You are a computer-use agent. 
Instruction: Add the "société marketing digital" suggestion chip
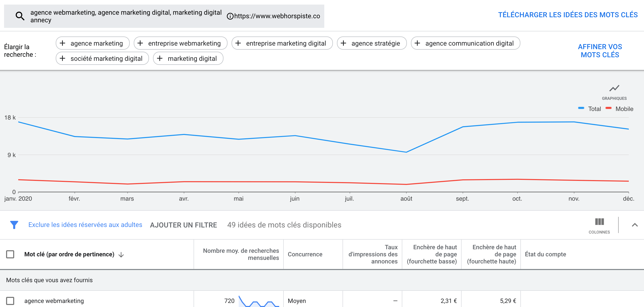point(102,58)
